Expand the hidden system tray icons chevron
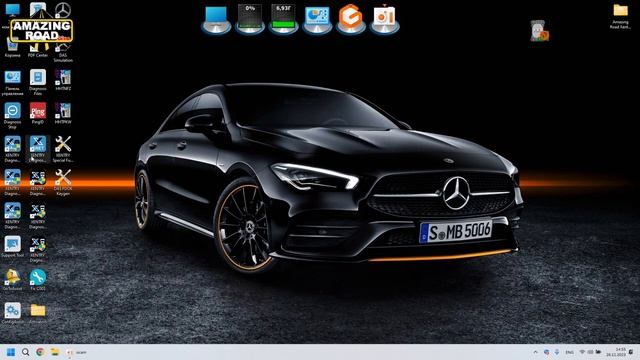 pyautogui.click(x=536, y=352)
